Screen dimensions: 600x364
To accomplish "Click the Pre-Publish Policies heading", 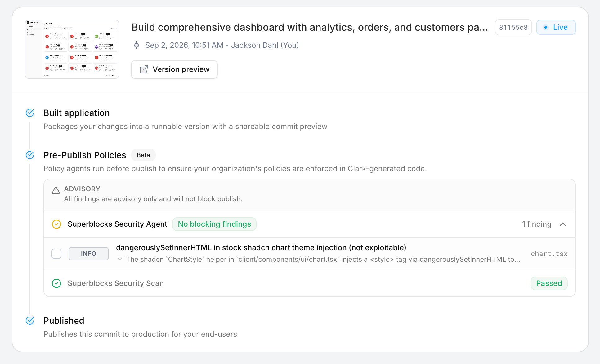I will tap(85, 155).
